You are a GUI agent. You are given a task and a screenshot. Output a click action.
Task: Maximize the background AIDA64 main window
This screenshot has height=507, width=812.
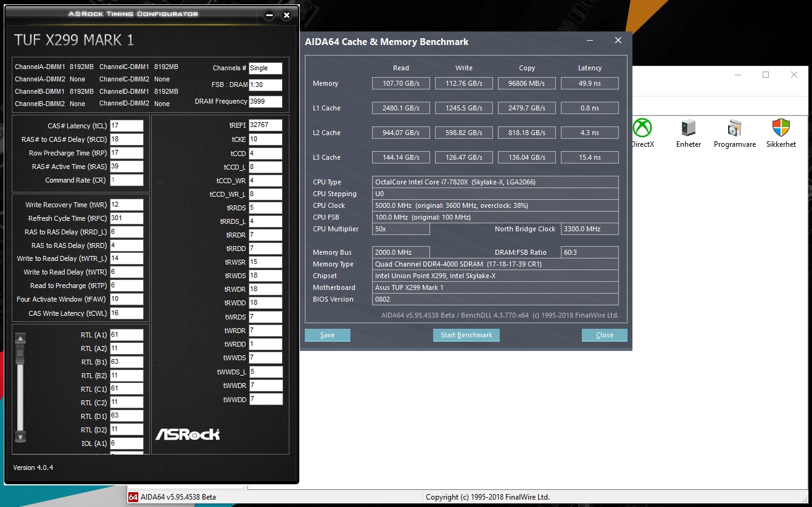coord(766,75)
